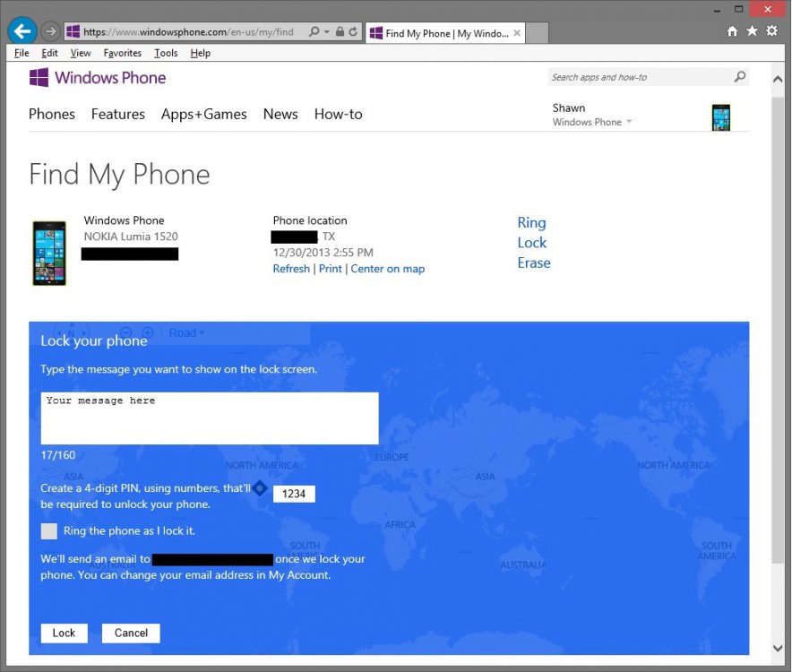Click the "12/30/2013 2:55 PM" timestamp
Screen dimensions: 792x672
(323, 253)
